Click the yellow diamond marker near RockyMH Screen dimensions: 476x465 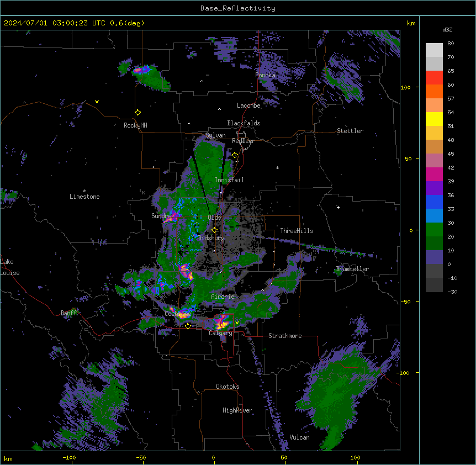pyautogui.click(x=137, y=113)
